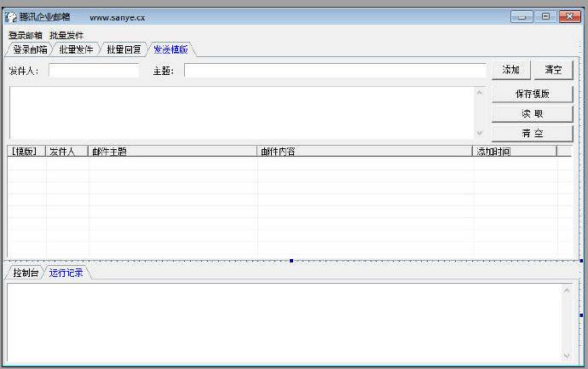Viewport: 588px width, 369px height.
Task: Open the 登录邮箱 menu in the menu bar
Action: pyautogui.click(x=25, y=36)
